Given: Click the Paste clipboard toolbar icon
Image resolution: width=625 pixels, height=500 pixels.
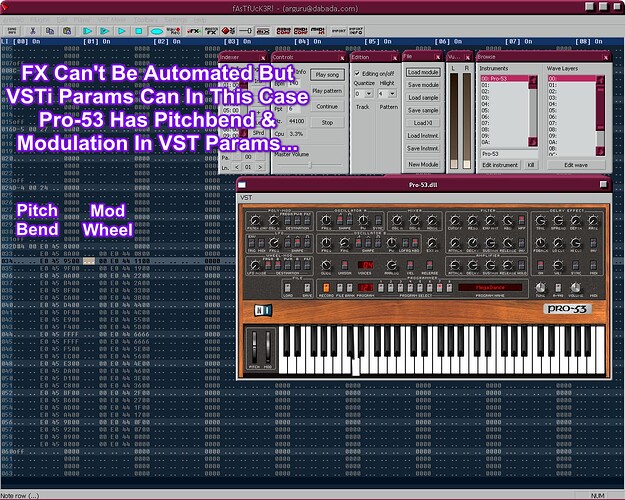Looking at the screenshot, I should coord(67,31).
